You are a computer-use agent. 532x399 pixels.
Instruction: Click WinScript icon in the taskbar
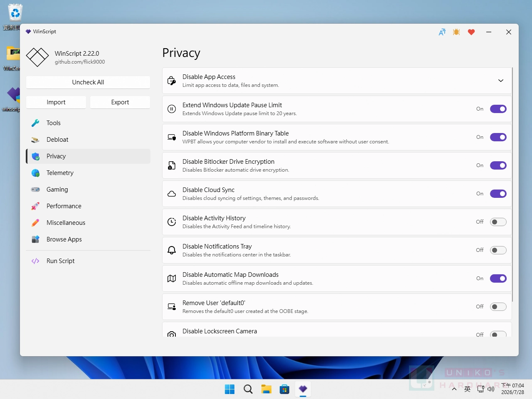click(303, 389)
